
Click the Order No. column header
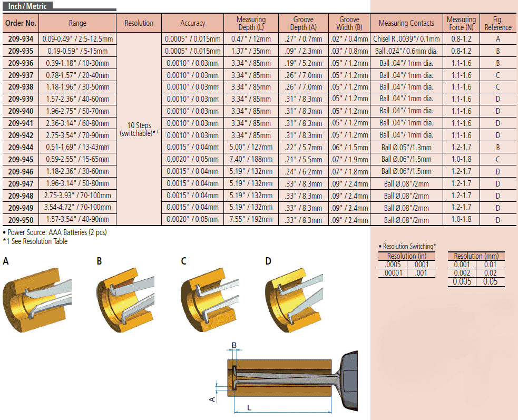[x=21, y=23]
